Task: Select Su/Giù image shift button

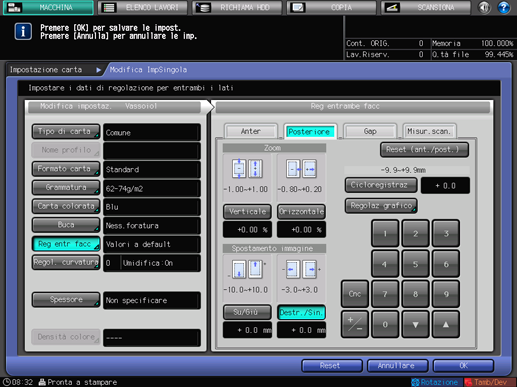Action: pyautogui.click(x=247, y=312)
